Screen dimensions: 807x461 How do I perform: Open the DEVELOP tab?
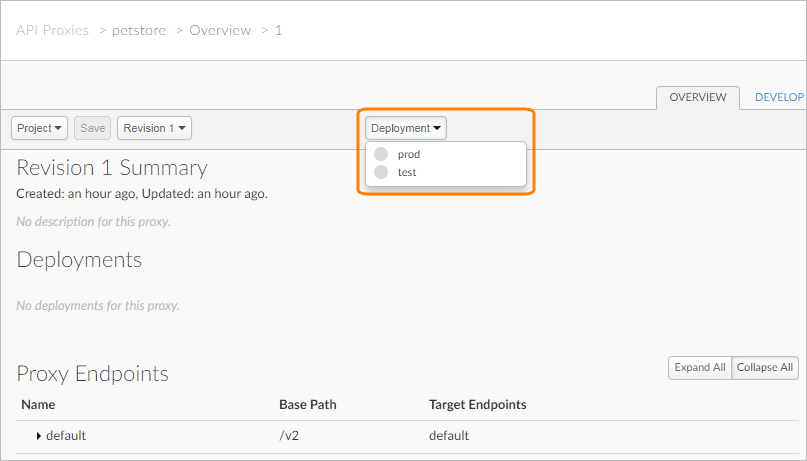(779, 97)
